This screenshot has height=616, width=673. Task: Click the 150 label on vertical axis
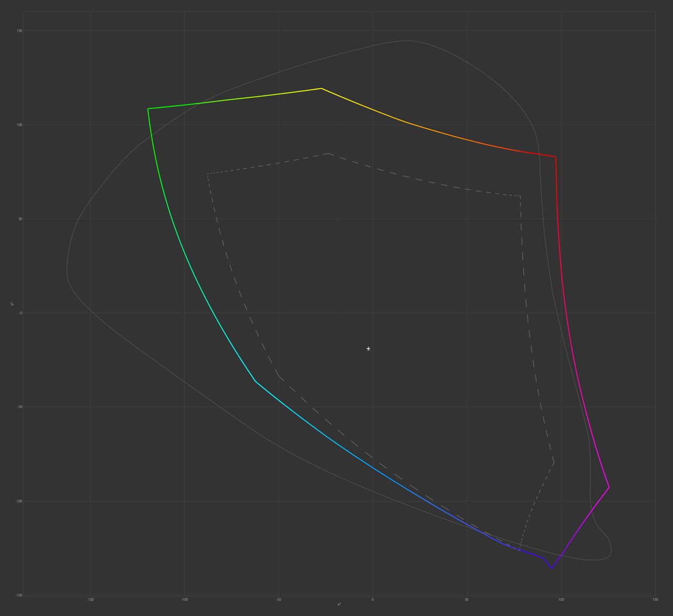[19, 30]
